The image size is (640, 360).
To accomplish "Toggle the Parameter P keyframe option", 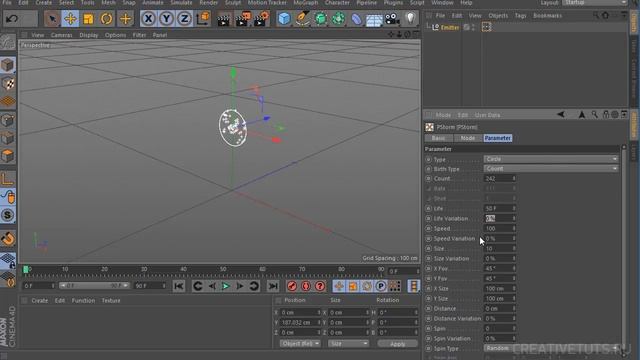I will coord(381,286).
